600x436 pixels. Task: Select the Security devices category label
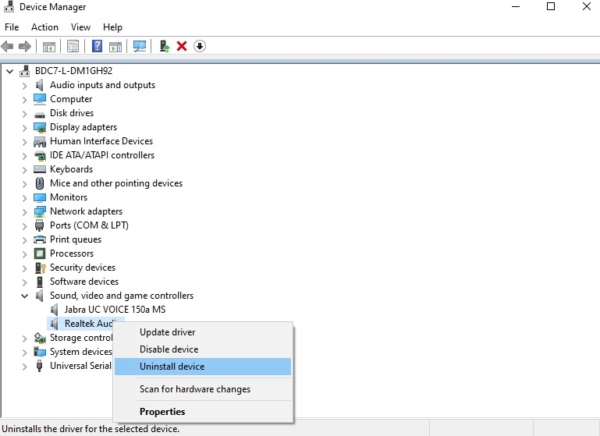83,268
